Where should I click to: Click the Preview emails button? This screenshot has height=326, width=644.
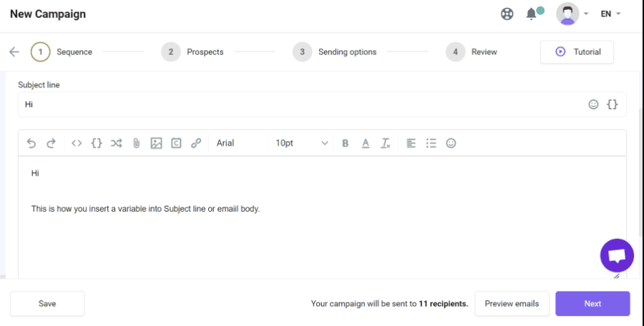pos(512,303)
